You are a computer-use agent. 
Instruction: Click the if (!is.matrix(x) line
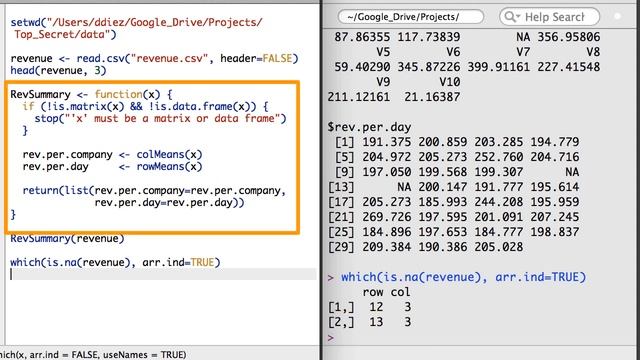pos(145,106)
